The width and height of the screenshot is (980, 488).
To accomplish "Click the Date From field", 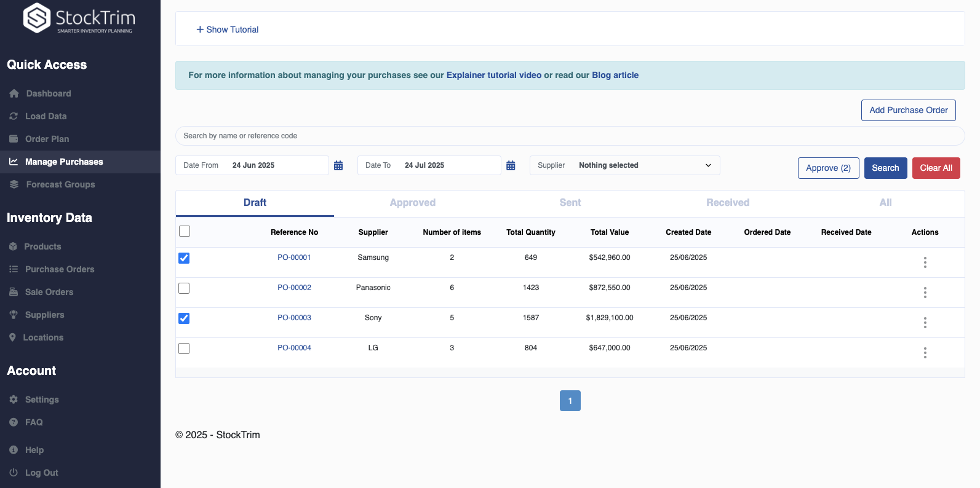I will pyautogui.click(x=252, y=165).
